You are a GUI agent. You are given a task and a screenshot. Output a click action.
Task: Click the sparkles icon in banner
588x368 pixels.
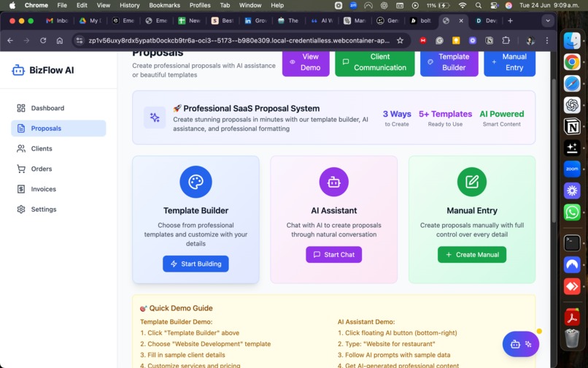[155, 118]
